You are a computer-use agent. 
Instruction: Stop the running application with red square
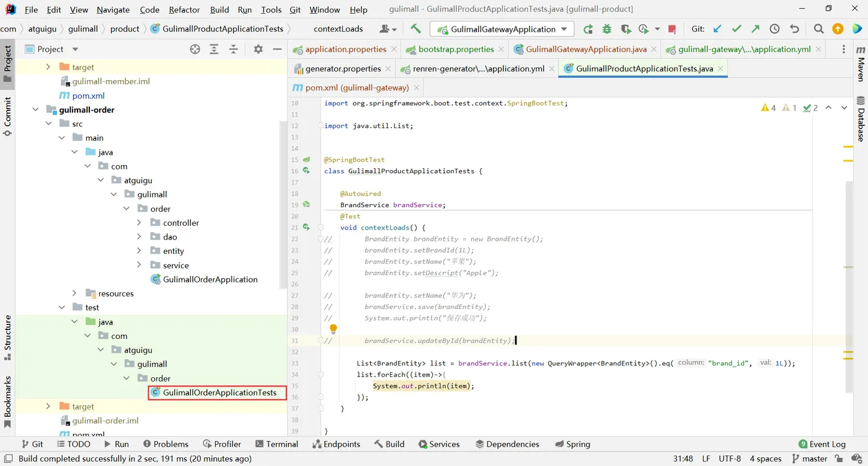click(672, 29)
